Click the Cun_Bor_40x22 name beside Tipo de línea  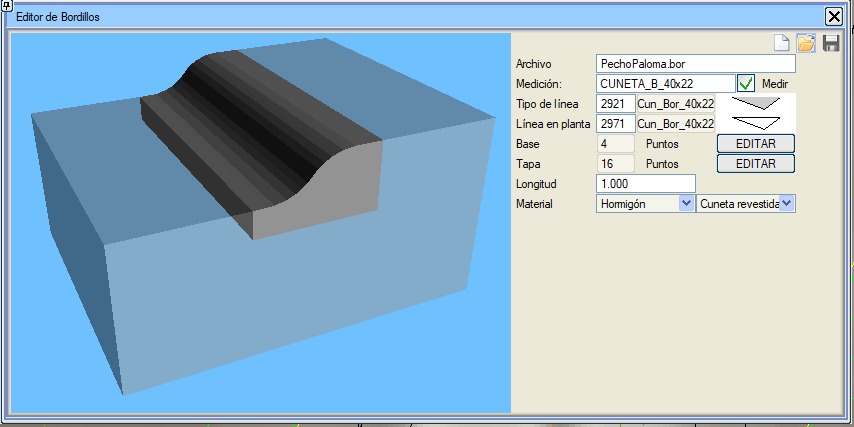pyautogui.click(x=675, y=104)
